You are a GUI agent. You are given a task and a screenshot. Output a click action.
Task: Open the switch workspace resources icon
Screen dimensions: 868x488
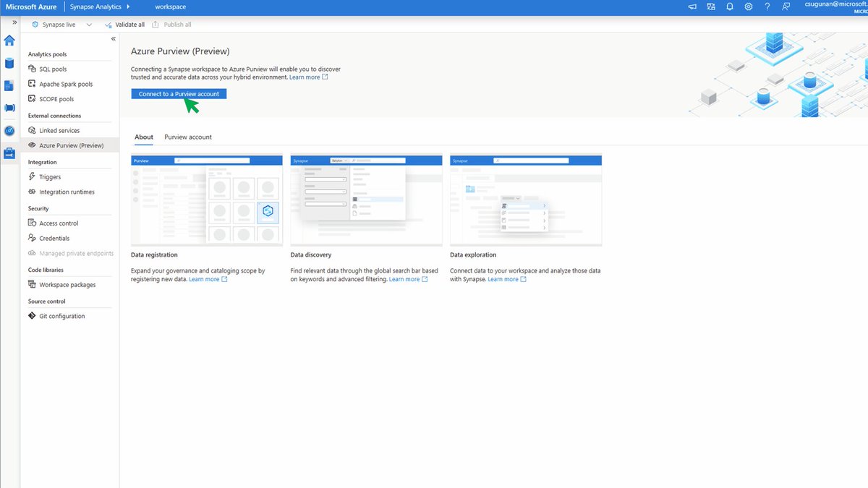pos(711,7)
